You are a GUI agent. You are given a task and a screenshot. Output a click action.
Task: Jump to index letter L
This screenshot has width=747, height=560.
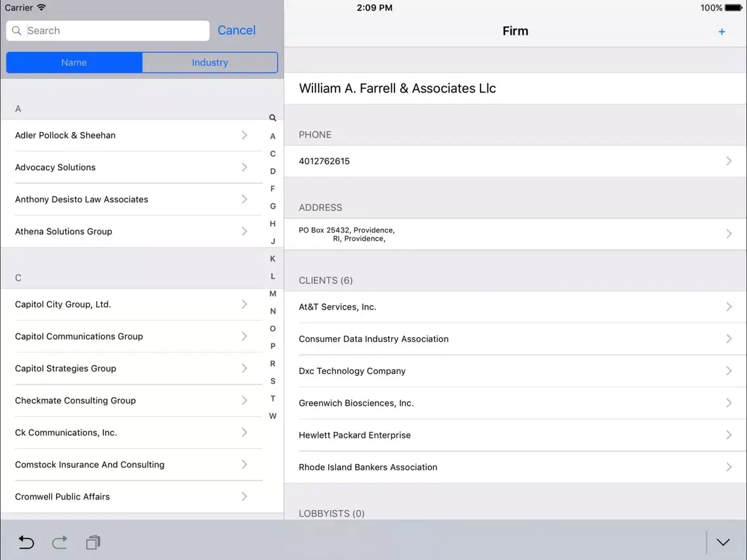(272, 276)
